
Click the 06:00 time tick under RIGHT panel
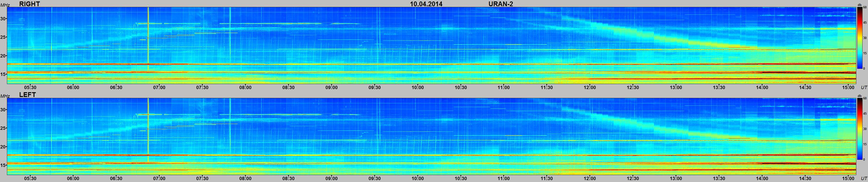(x=73, y=87)
